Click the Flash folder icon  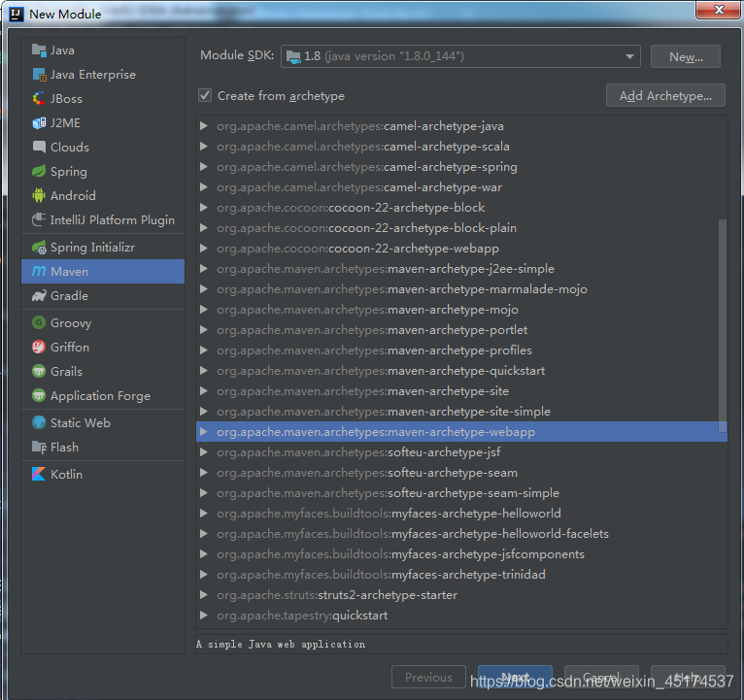(x=39, y=447)
